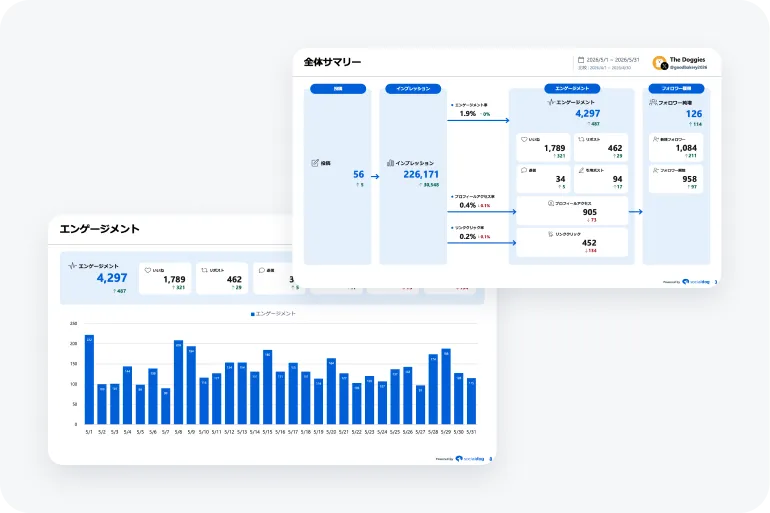Click the profile access person icon above 905
The height and width of the screenshot is (513, 770).
click(550, 203)
